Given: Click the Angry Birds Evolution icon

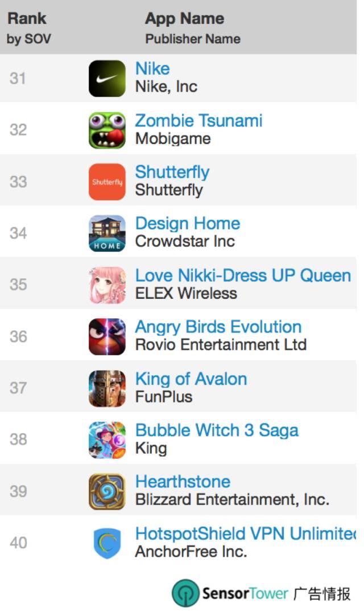Looking at the screenshot, I should coord(107,336).
